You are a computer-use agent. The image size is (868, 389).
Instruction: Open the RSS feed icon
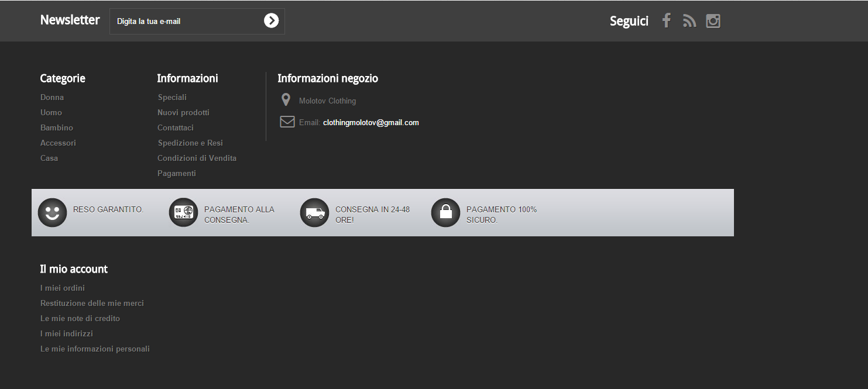[x=689, y=21]
